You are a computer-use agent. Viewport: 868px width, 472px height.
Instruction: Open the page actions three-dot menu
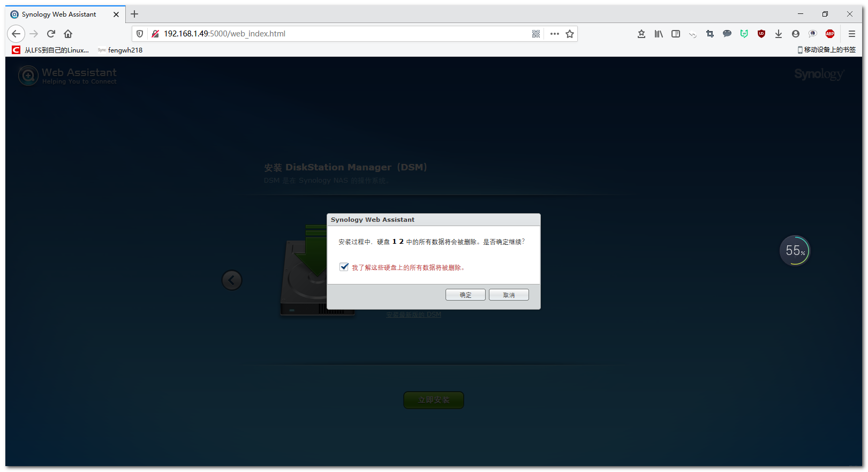pos(555,34)
